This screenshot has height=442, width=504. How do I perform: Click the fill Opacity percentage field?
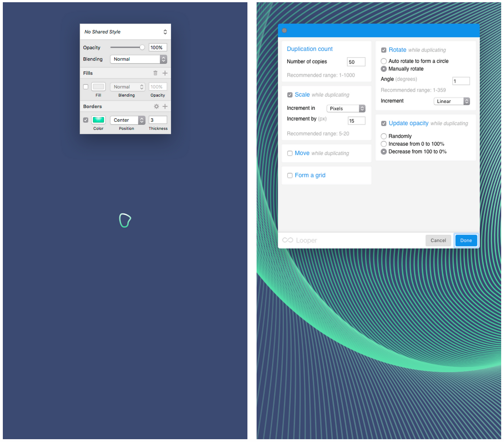158,87
